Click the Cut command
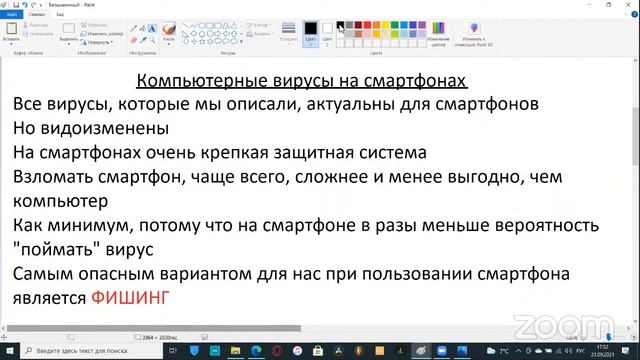The height and width of the screenshot is (360, 640). point(36,25)
